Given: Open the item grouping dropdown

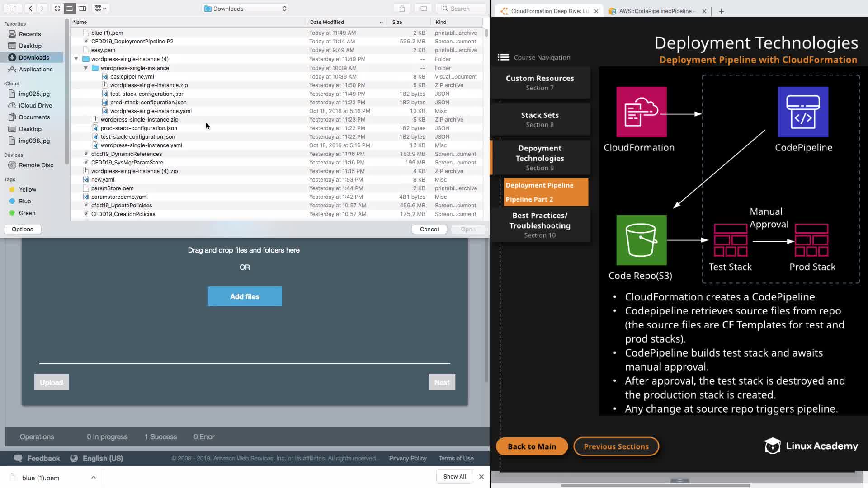Looking at the screenshot, I should point(100,8).
